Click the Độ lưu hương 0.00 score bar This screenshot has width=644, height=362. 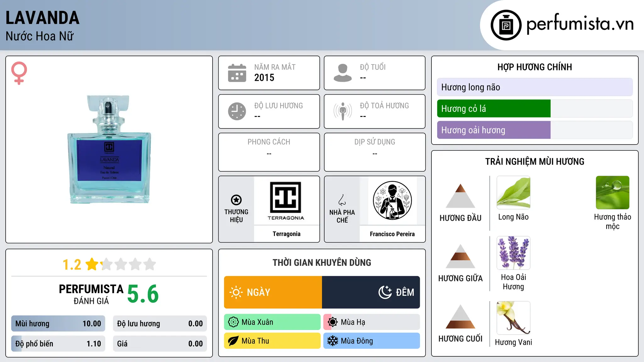pyautogui.click(x=160, y=324)
